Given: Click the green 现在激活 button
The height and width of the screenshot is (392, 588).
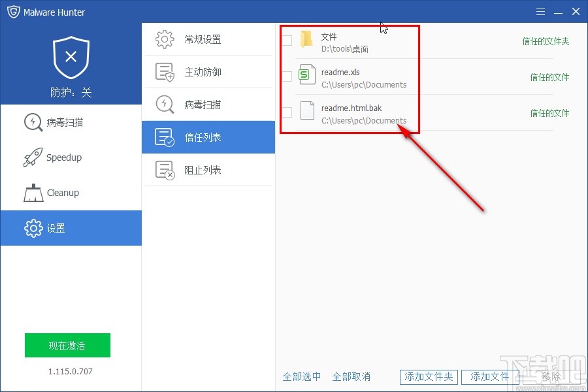Looking at the screenshot, I should pyautogui.click(x=67, y=345).
